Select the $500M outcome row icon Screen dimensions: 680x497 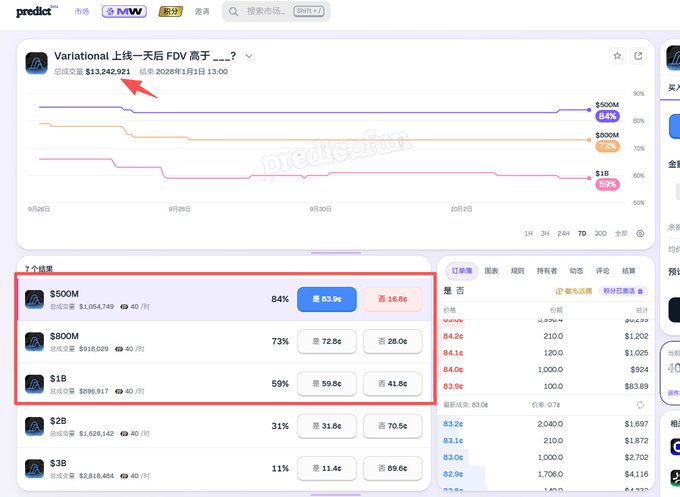click(x=34, y=299)
